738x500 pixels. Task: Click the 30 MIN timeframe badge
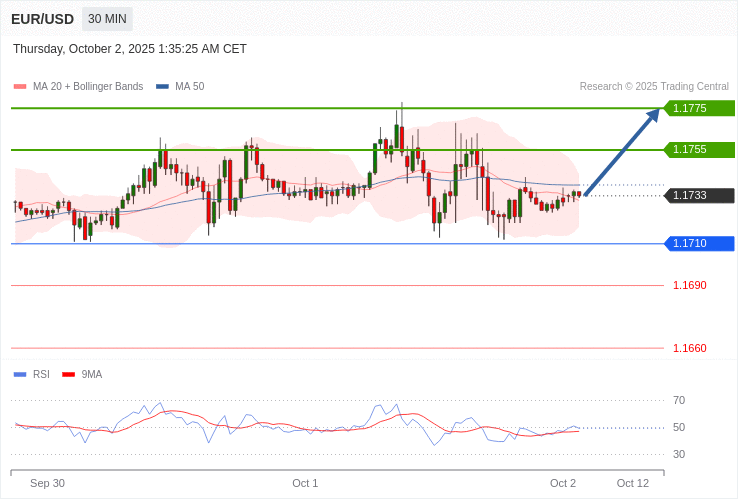click(x=107, y=19)
